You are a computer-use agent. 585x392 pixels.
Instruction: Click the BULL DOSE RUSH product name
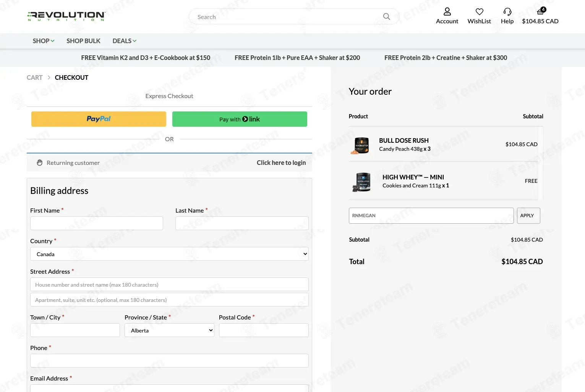click(404, 140)
